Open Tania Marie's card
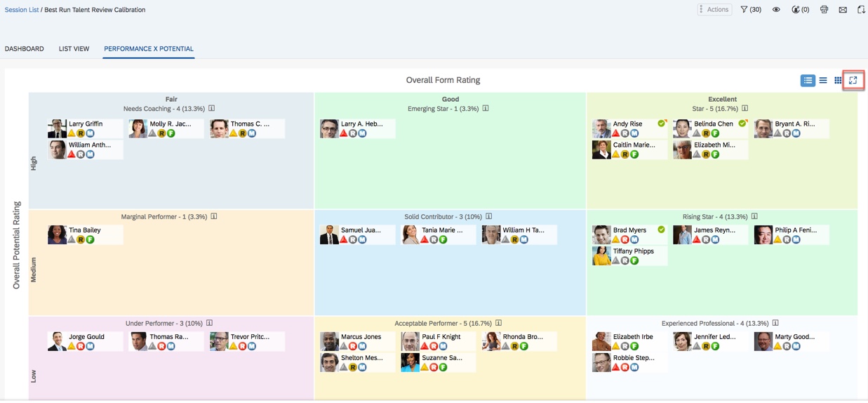The width and height of the screenshot is (868, 403). tap(439, 235)
